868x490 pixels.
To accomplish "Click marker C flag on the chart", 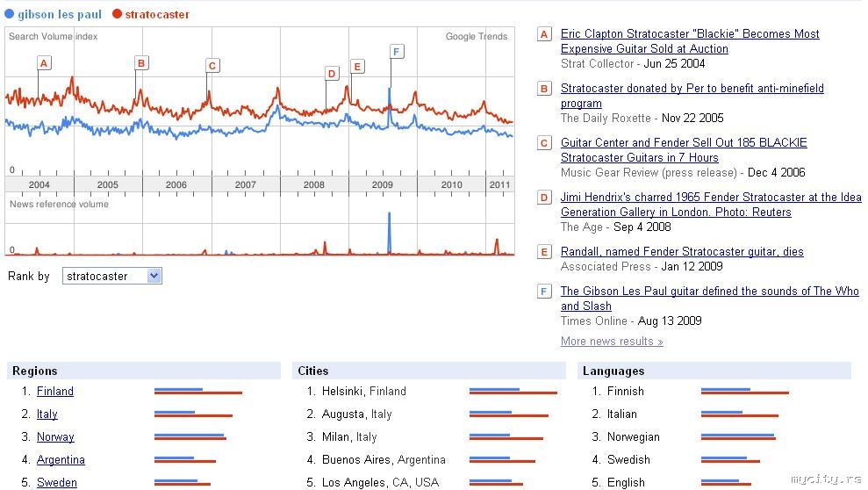I will click(x=212, y=66).
